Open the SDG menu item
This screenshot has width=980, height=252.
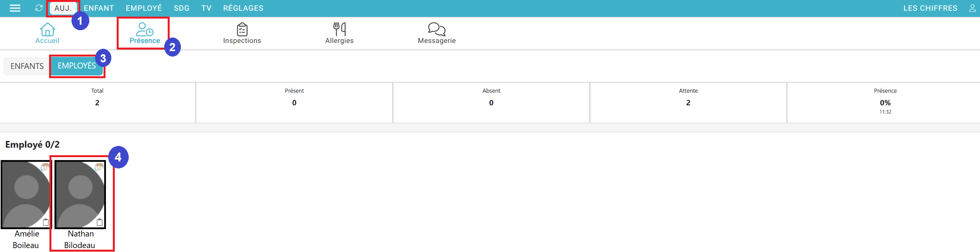pyautogui.click(x=182, y=8)
